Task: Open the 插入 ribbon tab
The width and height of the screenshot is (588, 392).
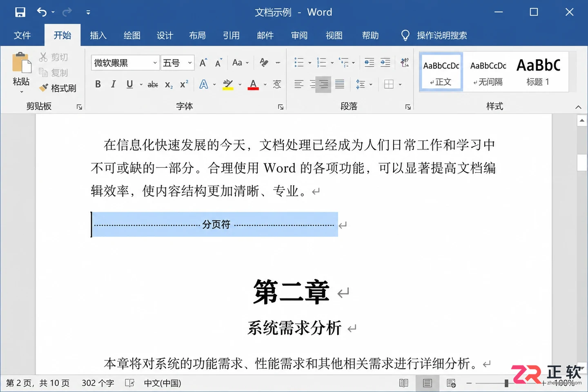Action: (98, 36)
